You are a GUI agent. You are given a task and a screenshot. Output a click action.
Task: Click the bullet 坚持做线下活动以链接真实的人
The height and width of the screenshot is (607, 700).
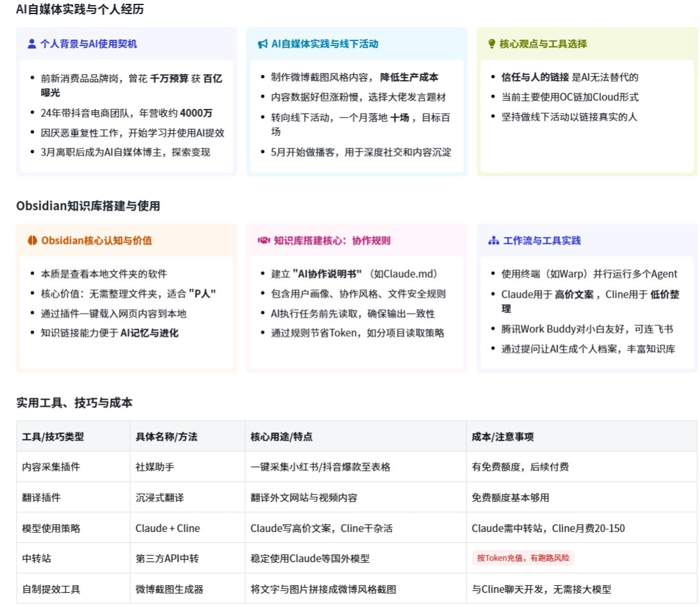point(569,117)
